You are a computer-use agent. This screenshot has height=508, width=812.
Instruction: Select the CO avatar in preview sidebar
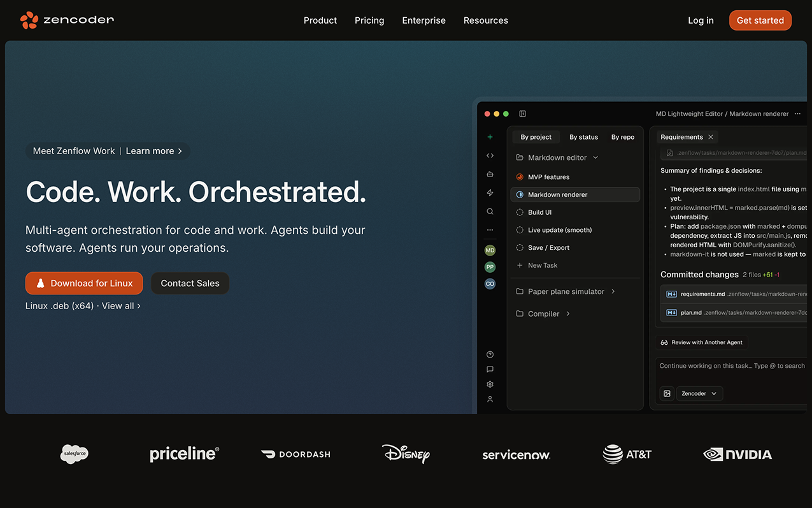click(x=490, y=284)
